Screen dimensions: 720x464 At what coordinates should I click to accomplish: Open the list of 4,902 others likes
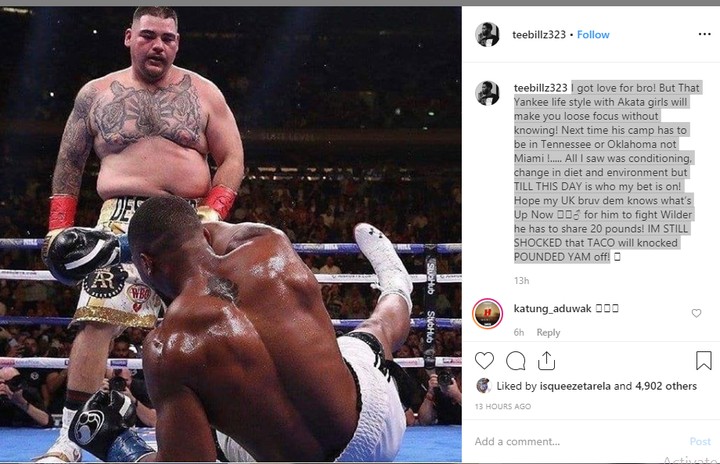(666, 386)
